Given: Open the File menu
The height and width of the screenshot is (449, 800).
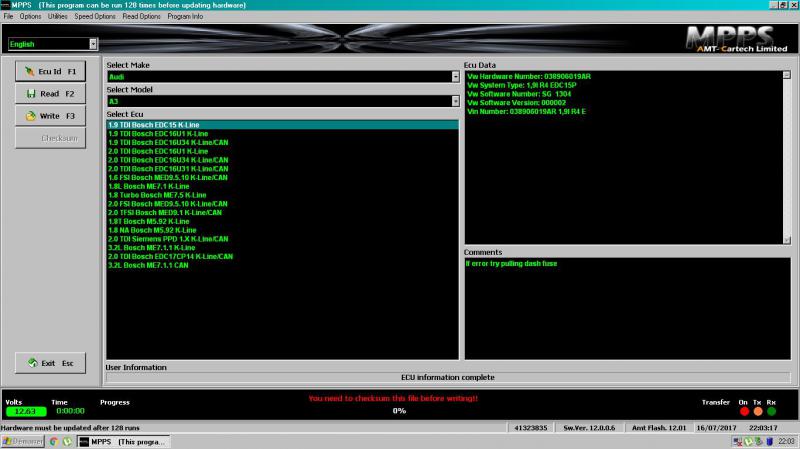Looking at the screenshot, I should 8,16.
